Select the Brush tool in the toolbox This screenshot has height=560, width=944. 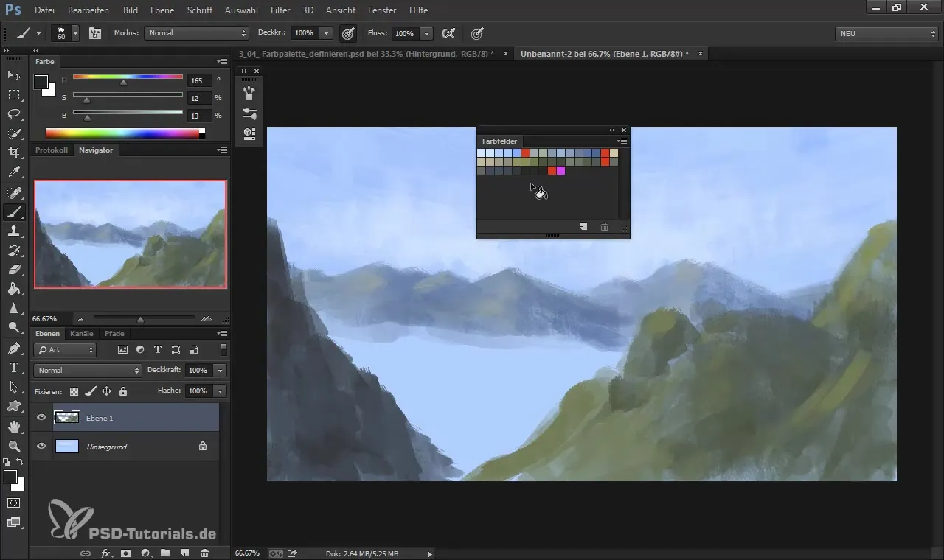[14, 212]
